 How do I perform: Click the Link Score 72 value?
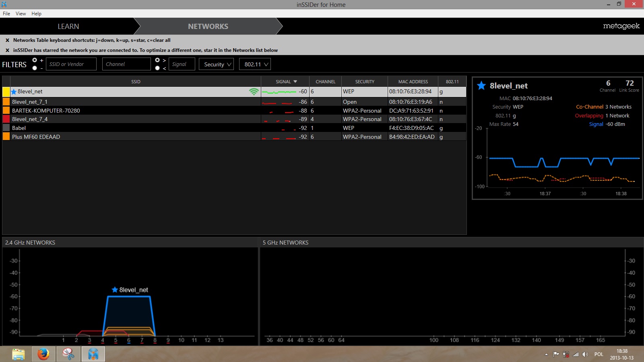(630, 83)
